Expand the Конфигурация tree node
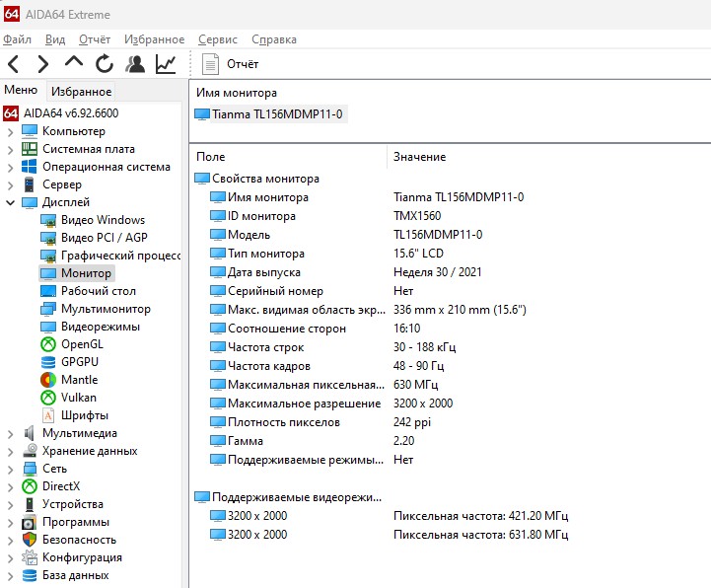 (x=11, y=558)
